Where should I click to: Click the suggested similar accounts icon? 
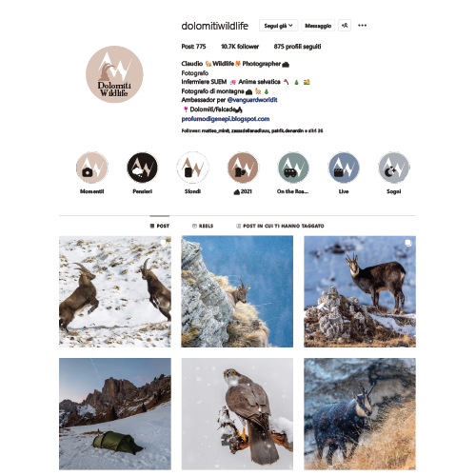coord(345,26)
